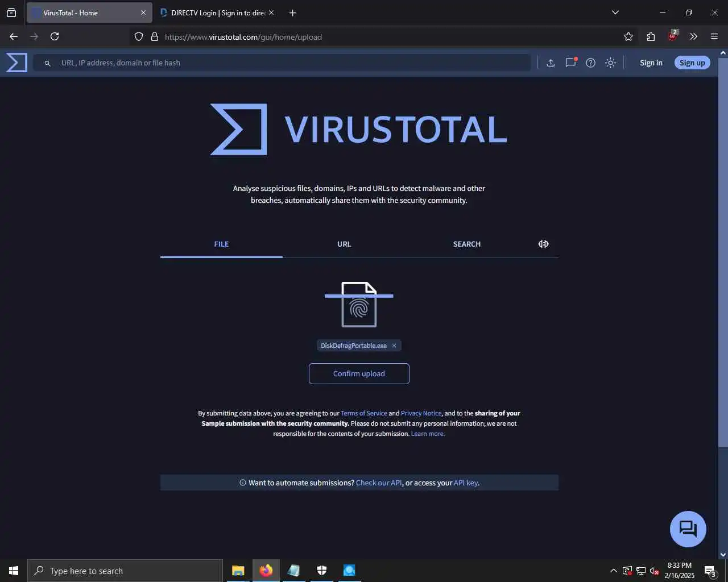Viewport: 728px width, 582px height.
Task: Open the Firefox hamburger menu
Action: pos(714,36)
